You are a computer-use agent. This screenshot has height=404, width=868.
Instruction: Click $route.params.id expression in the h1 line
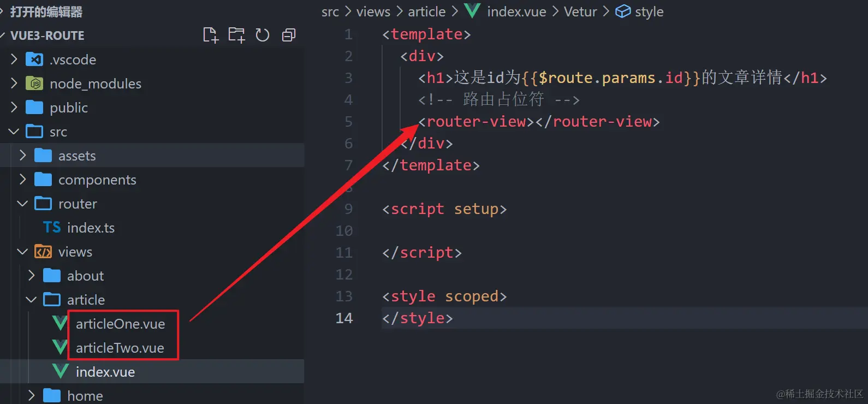pyautogui.click(x=610, y=78)
